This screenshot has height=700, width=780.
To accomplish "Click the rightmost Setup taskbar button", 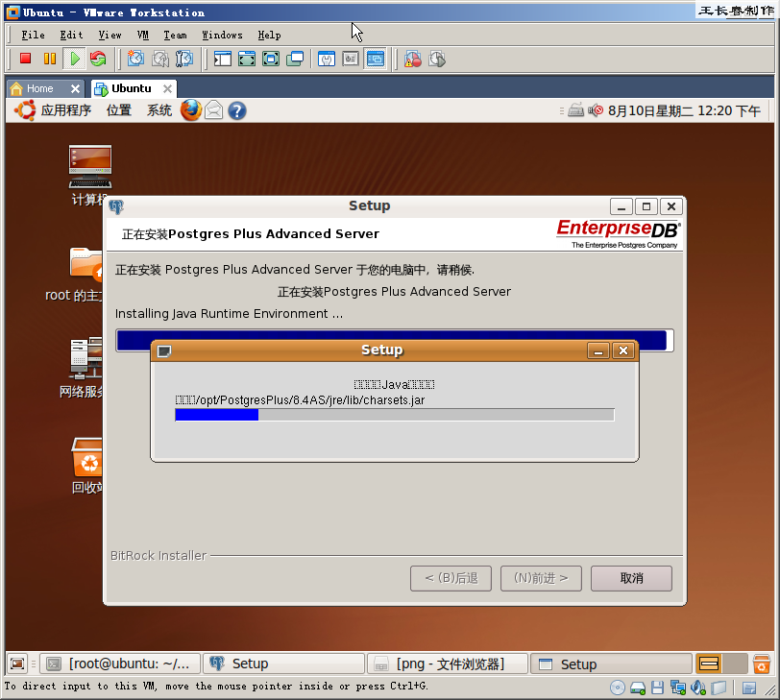I will [x=611, y=664].
